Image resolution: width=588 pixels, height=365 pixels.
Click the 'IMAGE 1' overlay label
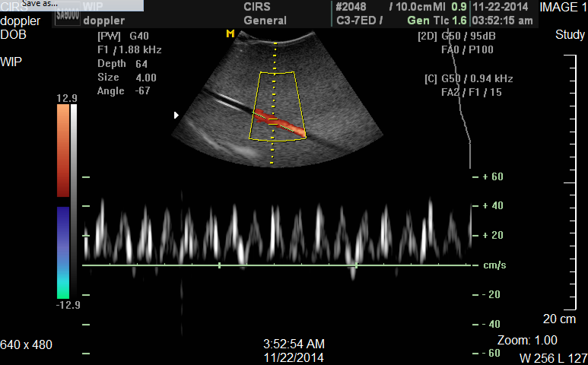tap(563, 7)
